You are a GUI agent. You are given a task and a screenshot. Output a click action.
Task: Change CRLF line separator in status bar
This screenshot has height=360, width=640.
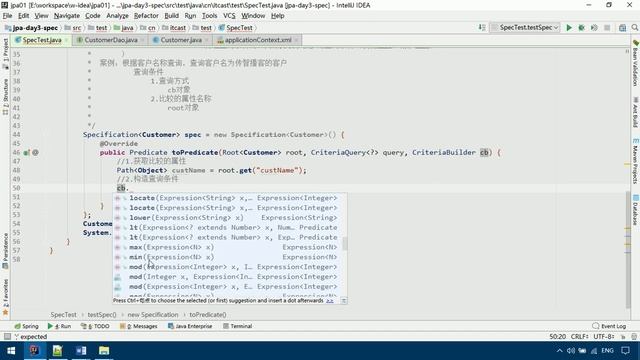[580, 337]
